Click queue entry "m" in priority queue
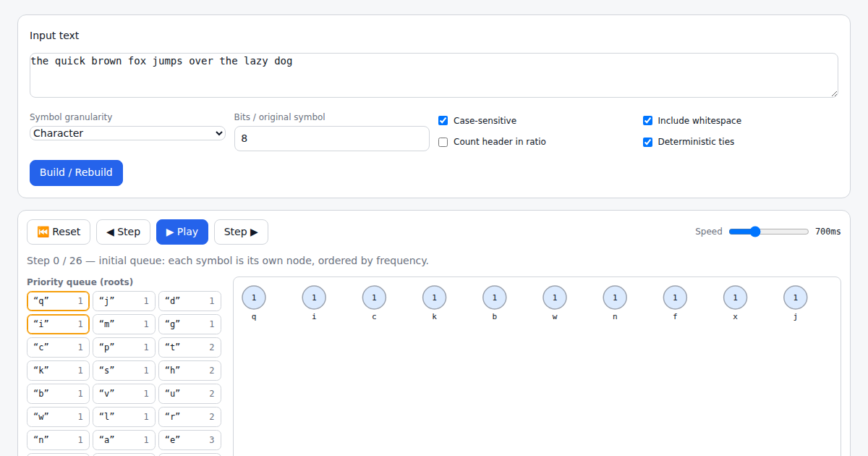The width and height of the screenshot is (868, 456). pyautogui.click(x=124, y=324)
